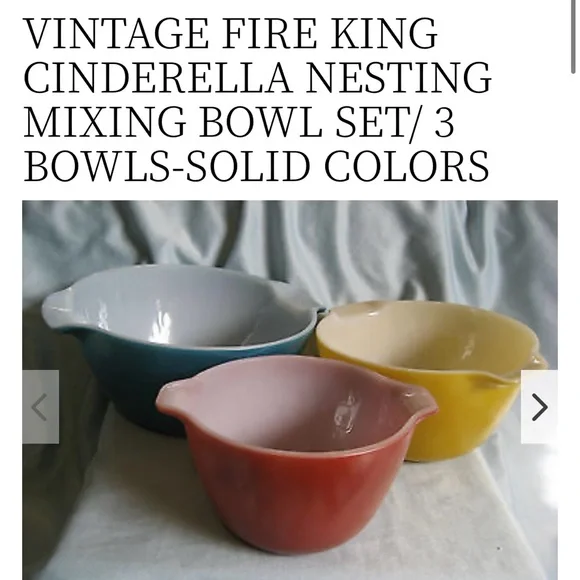The image size is (580, 580).
Task: Click the word CINDERELLA in the heading
Action: (158, 78)
